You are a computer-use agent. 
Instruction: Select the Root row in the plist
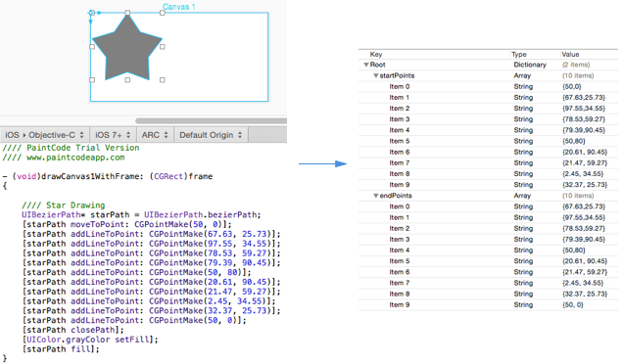(x=488, y=65)
